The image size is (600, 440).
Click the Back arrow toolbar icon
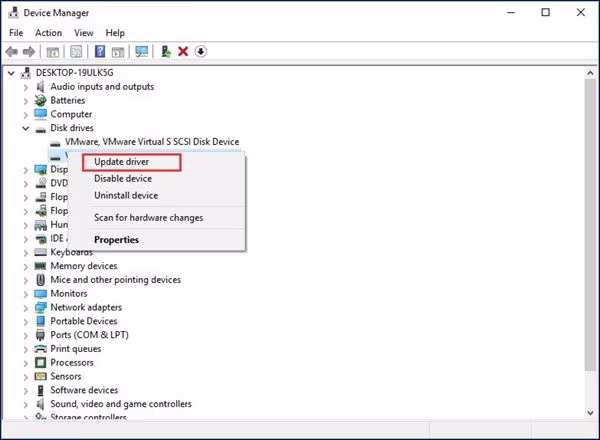[12, 51]
